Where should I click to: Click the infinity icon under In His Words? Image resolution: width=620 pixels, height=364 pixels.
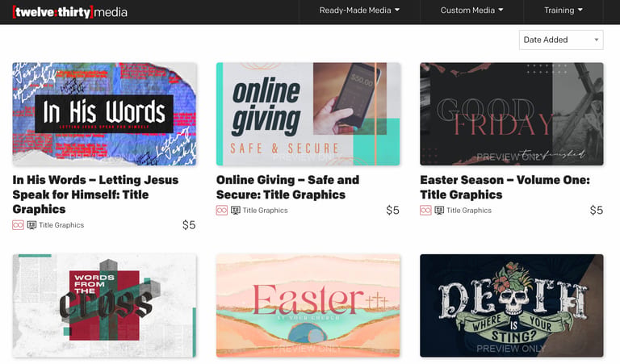[x=18, y=225]
